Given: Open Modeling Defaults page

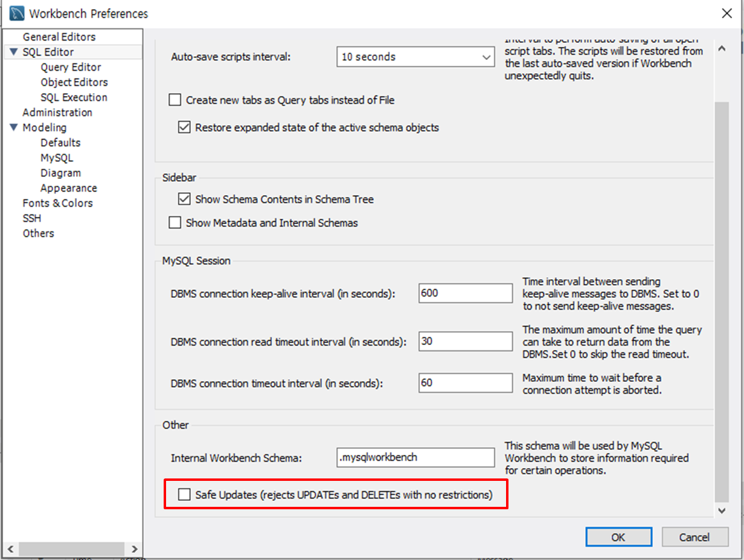Looking at the screenshot, I should [x=60, y=143].
